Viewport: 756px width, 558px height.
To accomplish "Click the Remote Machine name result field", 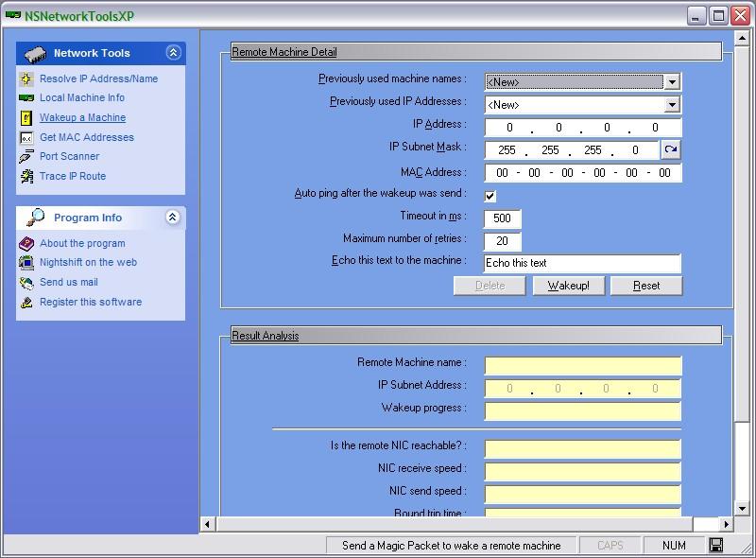I will 583,365.
